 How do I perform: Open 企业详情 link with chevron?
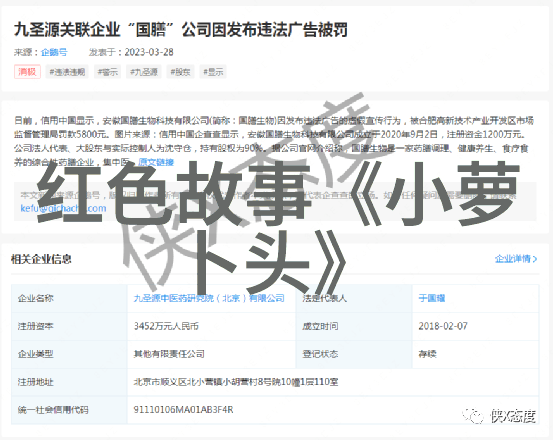[x=516, y=259]
